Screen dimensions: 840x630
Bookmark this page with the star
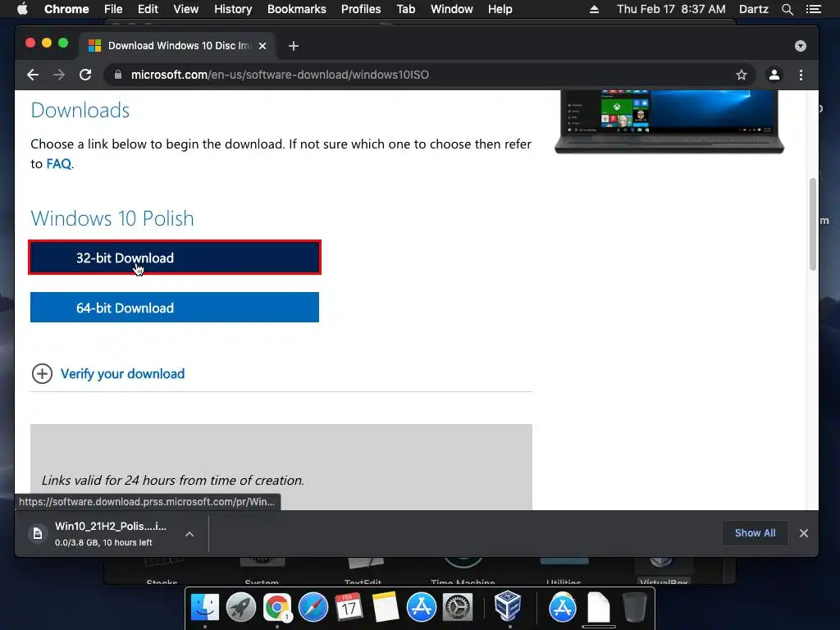(x=741, y=75)
